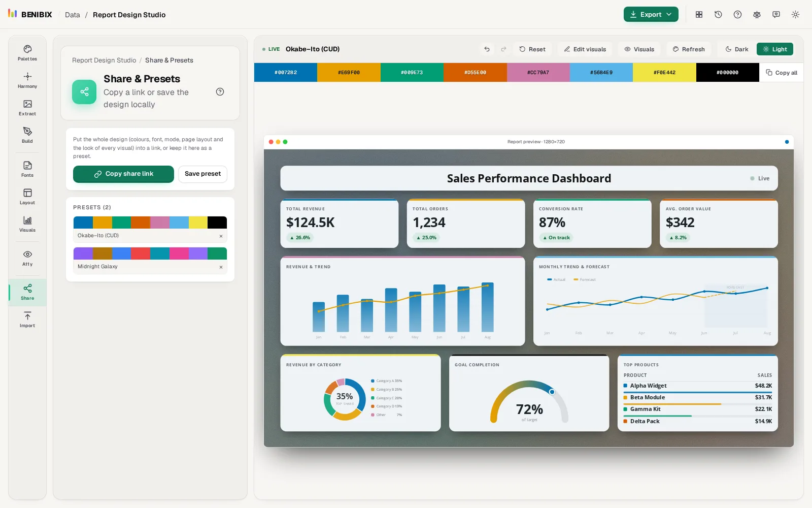Image resolution: width=812 pixels, height=508 pixels.
Task: Click Save preset button
Action: point(202,174)
